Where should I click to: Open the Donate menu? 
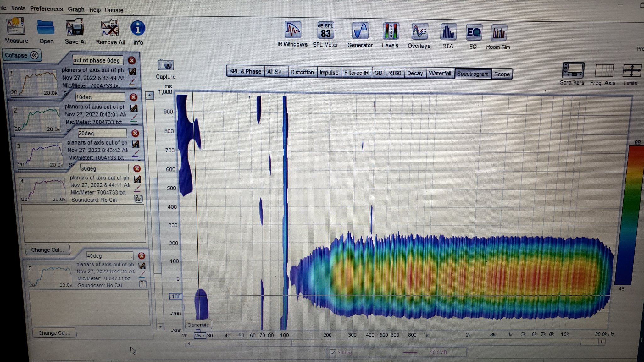tap(114, 10)
